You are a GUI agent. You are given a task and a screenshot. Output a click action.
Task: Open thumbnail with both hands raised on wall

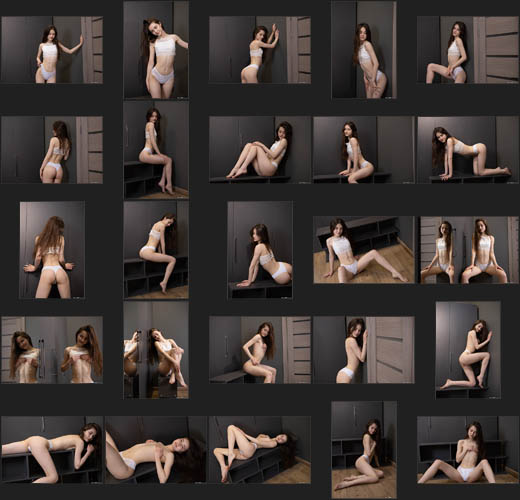(x=260, y=50)
